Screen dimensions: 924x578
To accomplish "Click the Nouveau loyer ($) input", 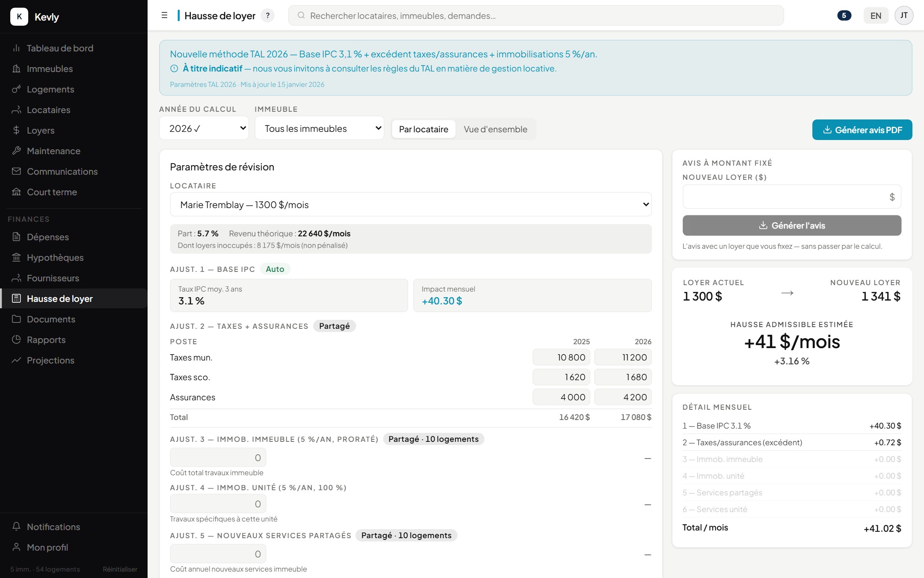I will [792, 197].
